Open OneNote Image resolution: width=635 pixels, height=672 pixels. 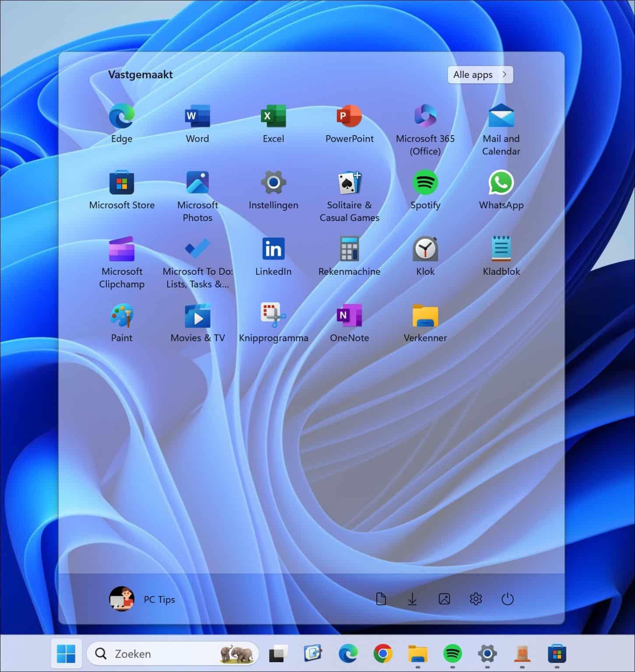tap(349, 316)
